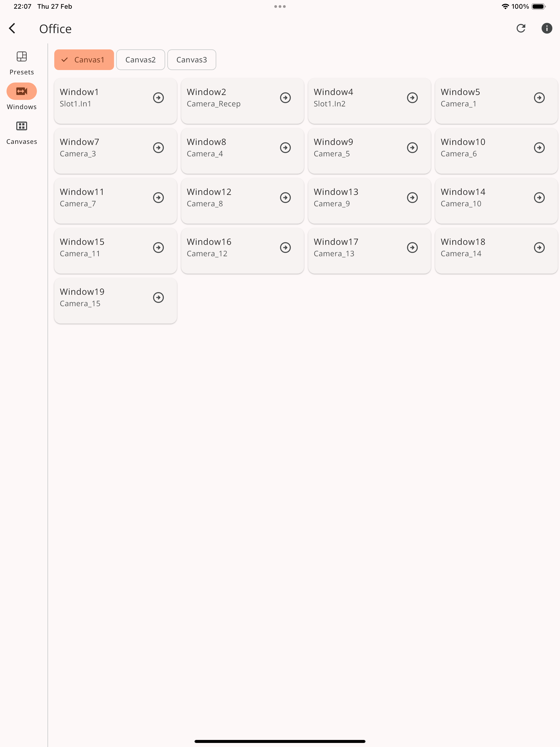Switch to Canvas2
The height and width of the screenshot is (747, 560).
point(141,60)
